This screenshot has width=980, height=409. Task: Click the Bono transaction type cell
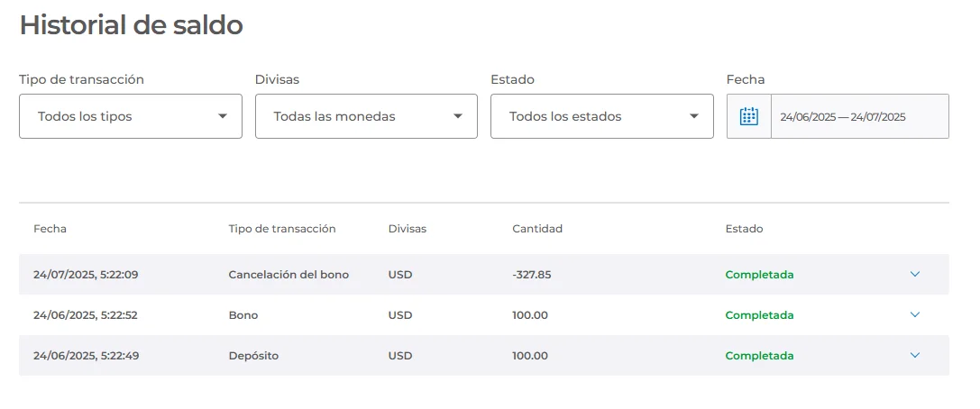243,315
